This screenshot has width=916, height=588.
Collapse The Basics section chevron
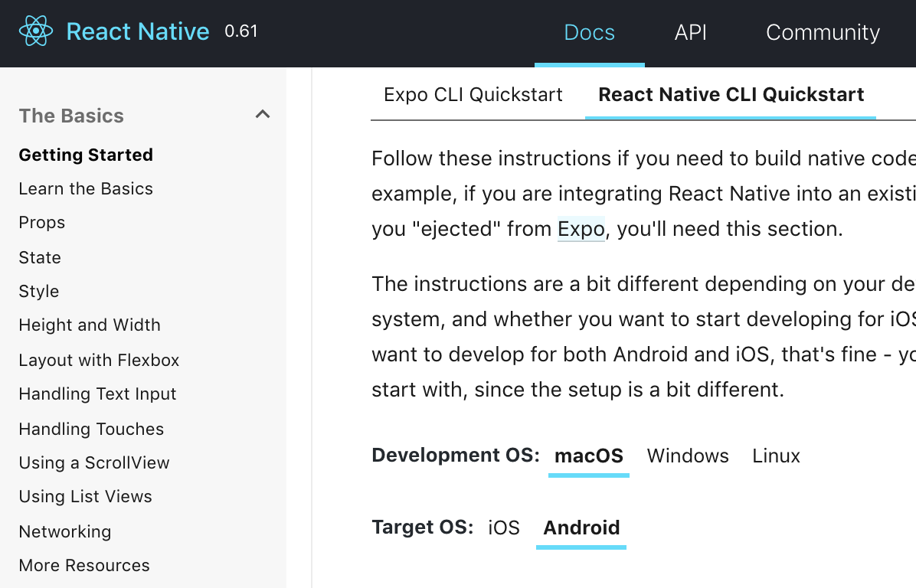coord(263,114)
